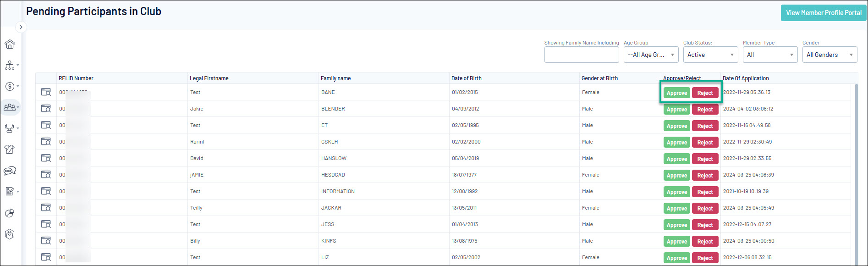This screenshot has width=868, height=266.
Task: Approve jAMIE HESDGAD
Action: click(x=677, y=175)
